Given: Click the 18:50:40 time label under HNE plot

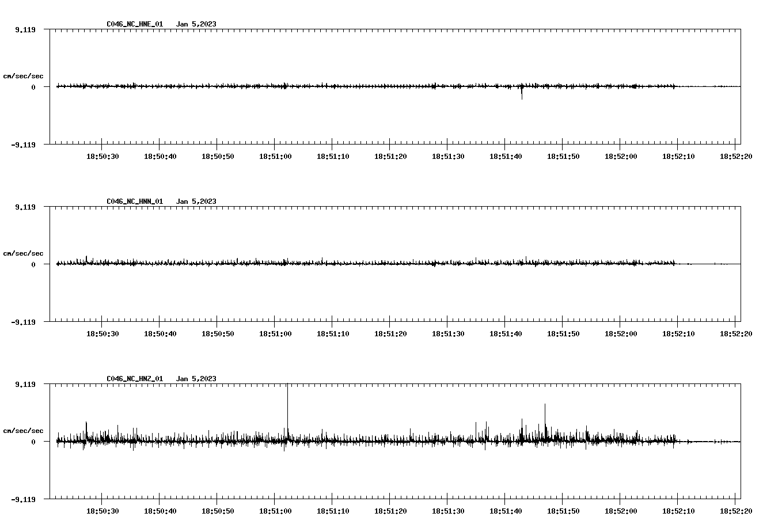Looking at the screenshot, I should click(x=160, y=156).
